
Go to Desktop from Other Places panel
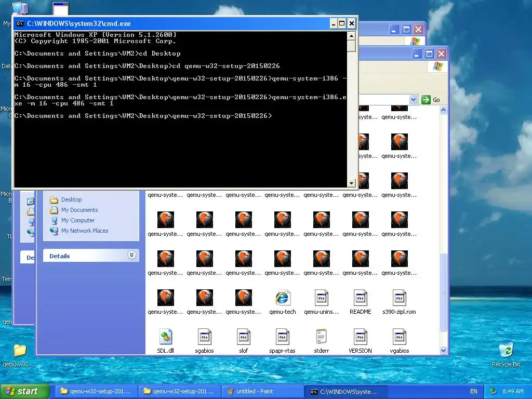pos(71,199)
